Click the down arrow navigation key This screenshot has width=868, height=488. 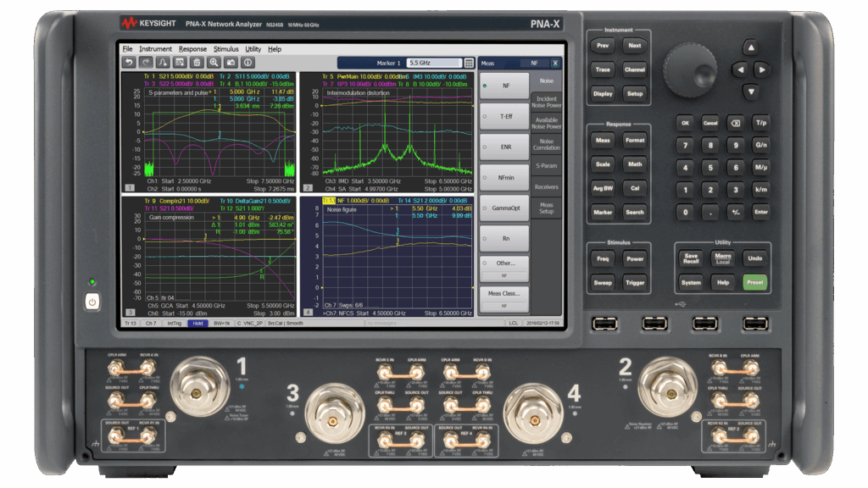coord(751,91)
